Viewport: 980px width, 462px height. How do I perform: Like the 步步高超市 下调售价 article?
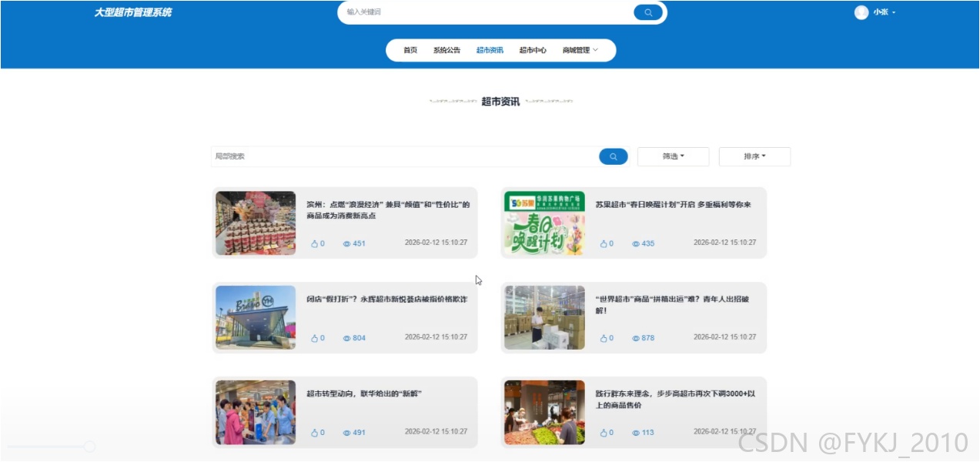click(x=604, y=433)
